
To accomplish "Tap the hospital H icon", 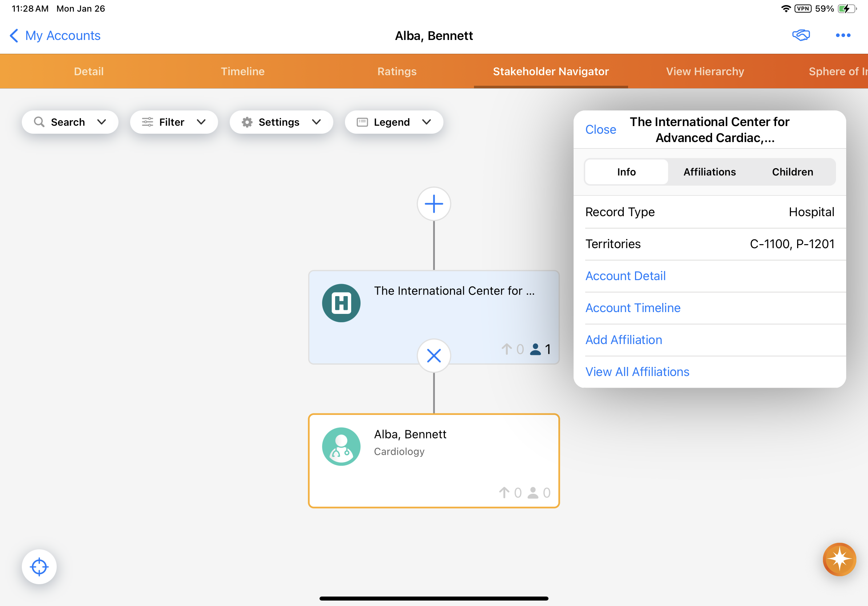I will point(341,303).
